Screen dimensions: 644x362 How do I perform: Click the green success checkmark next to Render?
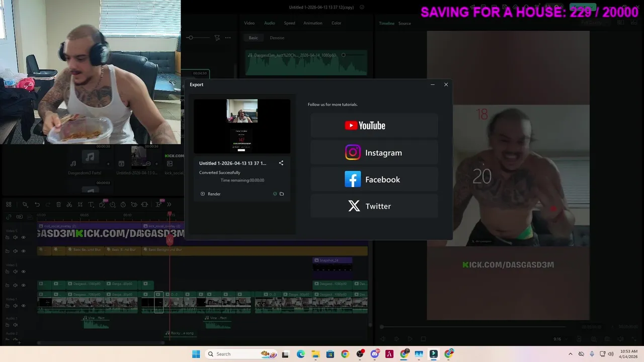click(275, 194)
